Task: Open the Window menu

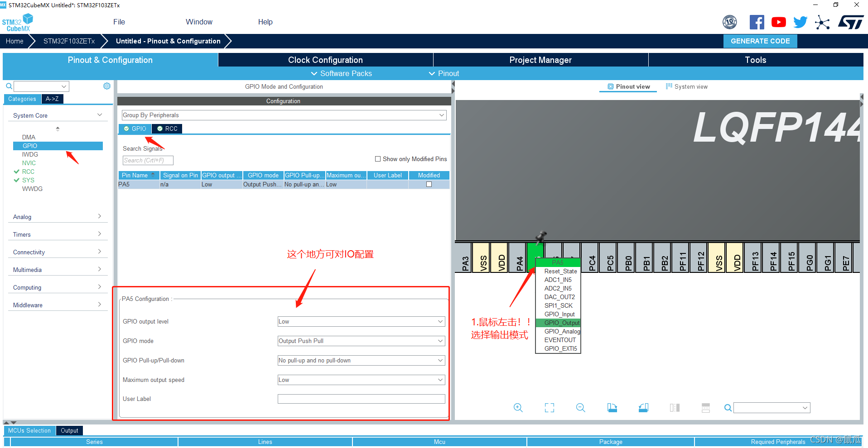Action: [x=199, y=22]
